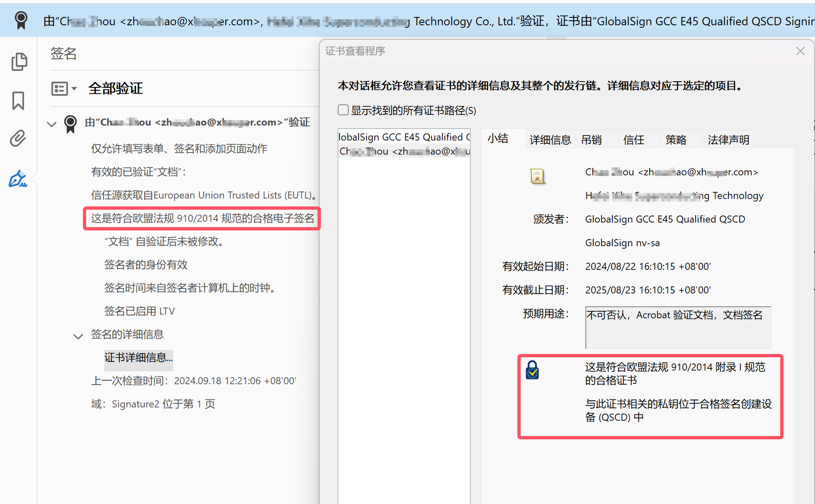Enable 显示找到的所有证书路径 checkbox
The height and width of the screenshot is (504, 815).
click(343, 110)
